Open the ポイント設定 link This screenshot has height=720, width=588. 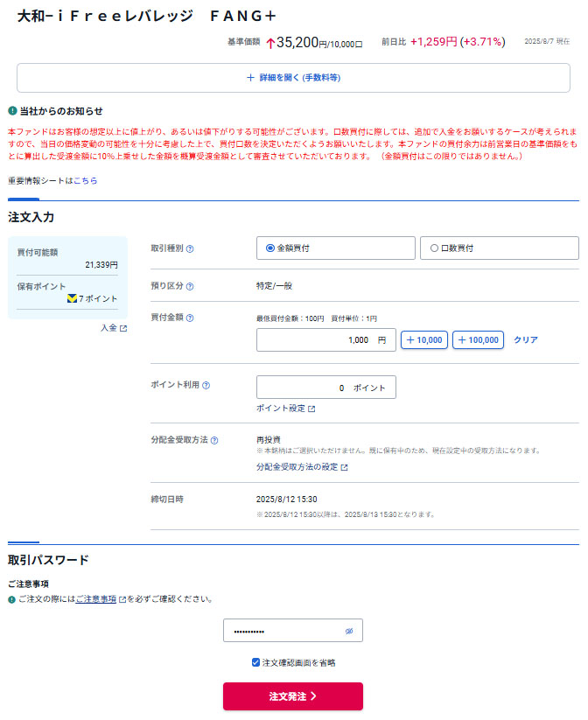coord(285,409)
